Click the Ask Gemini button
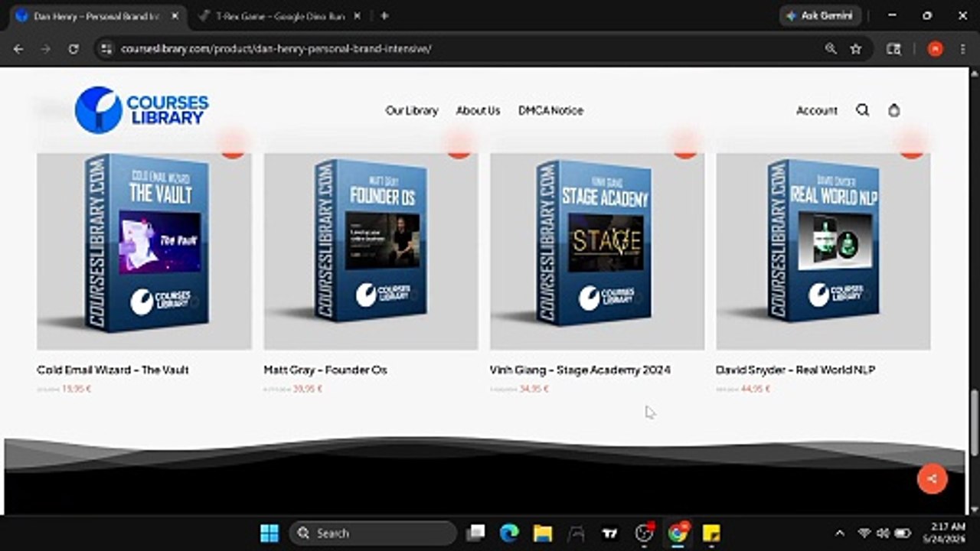The image size is (980, 551). pyautogui.click(x=820, y=15)
